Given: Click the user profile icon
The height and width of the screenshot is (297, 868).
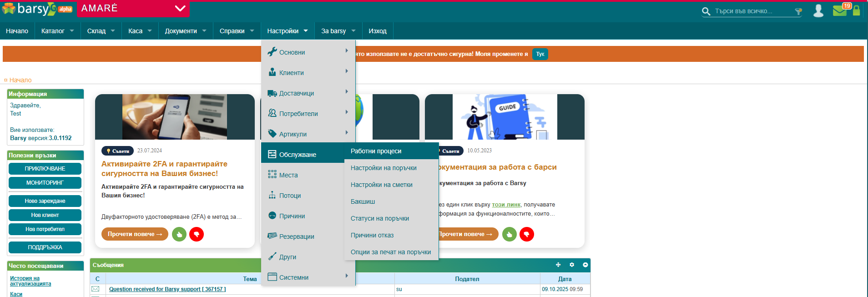Looking at the screenshot, I should coord(818,10).
